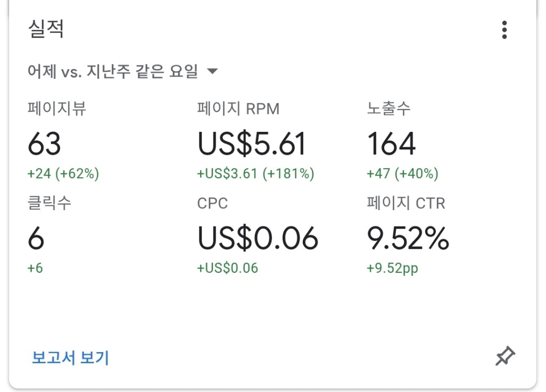The image size is (546, 392).
Task: Expand the date comparison dropdown arrow
Action: coord(212,71)
